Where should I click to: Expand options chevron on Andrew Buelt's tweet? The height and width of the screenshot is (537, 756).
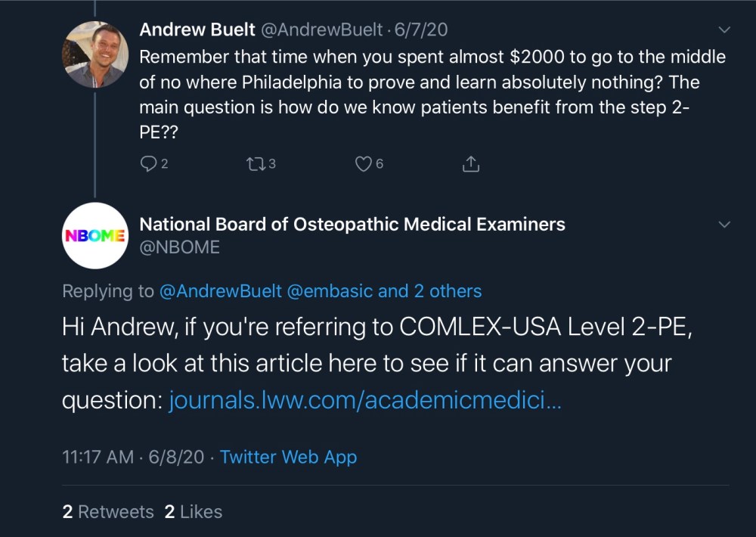(x=724, y=30)
